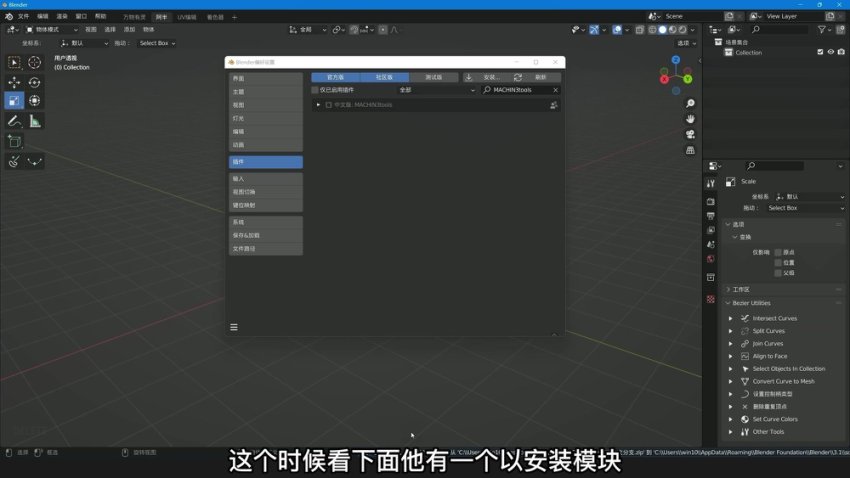The width and height of the screenshot is (850, 478).
Task: Select the Move tool in the left toolbar
Action: [14, 82]
